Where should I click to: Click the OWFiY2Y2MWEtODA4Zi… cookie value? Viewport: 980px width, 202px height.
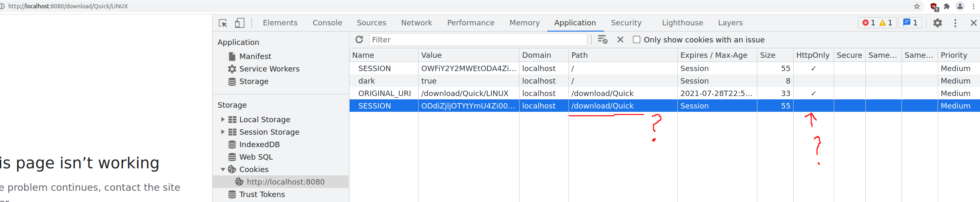[469, 68]
